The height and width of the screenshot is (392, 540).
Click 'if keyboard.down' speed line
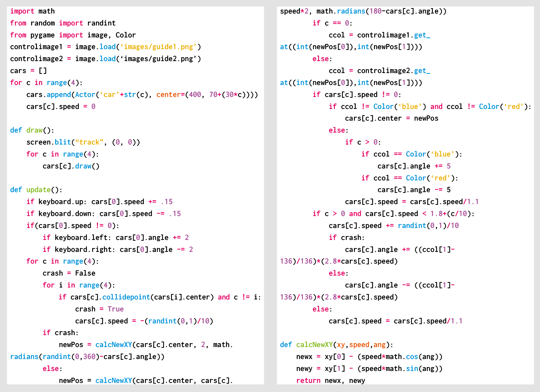103,214
